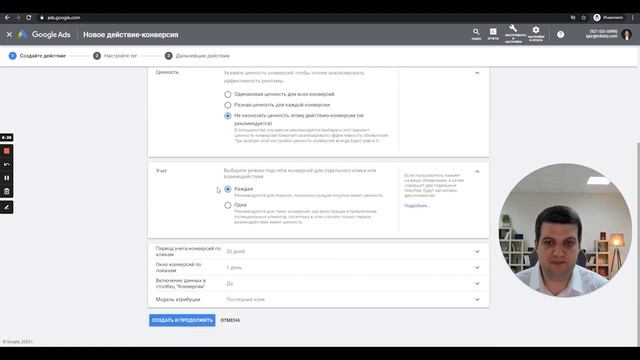Image resolution: width=640 pixels, height=360 pixels.
Task: Select do not assign a value option
Action: pyautogui.click(x=228, y=116)
